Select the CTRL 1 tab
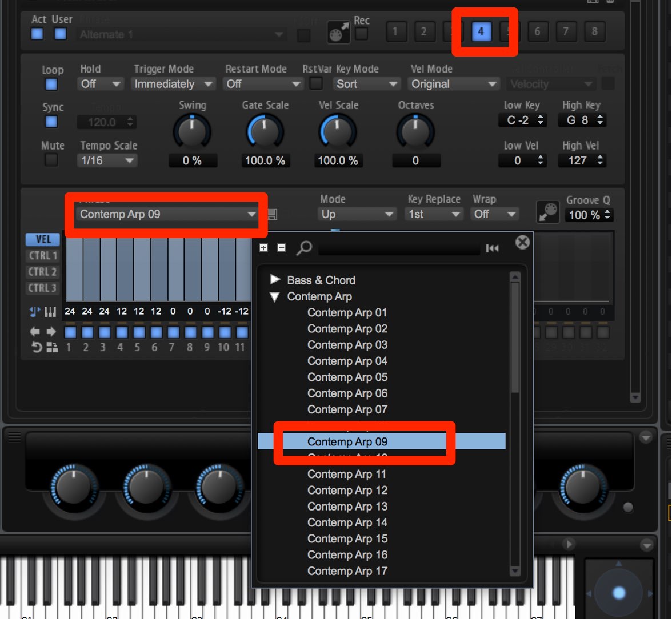The image size is (672, 619). pos(43,256)
